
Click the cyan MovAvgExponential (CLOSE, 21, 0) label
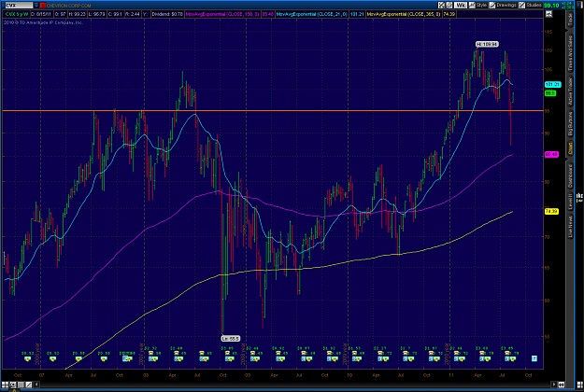point(312,14)
